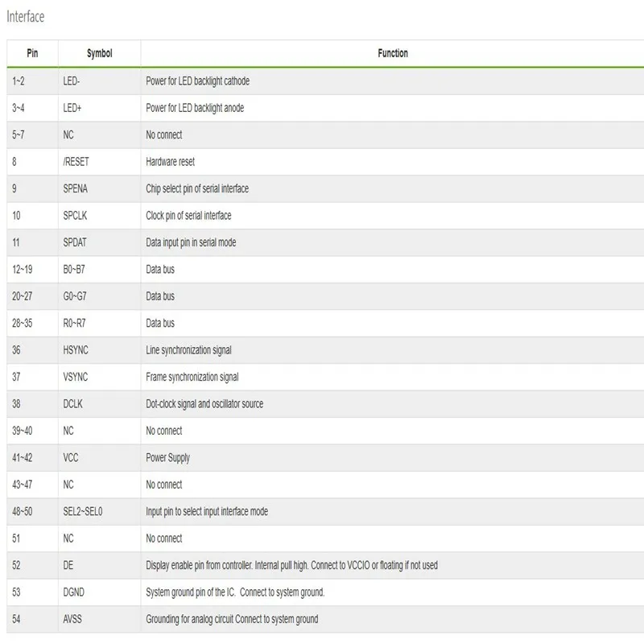Click the DGND symbol cell
This screenshot has width=644, height=644.
[74, 592]
